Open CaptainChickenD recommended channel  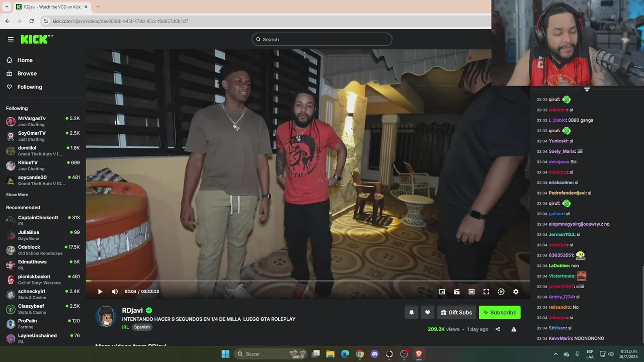point(43,220)
